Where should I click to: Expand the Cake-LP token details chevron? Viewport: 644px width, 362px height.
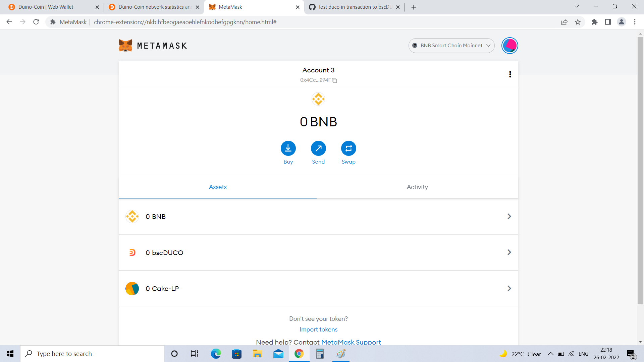(x=509, y=288)
